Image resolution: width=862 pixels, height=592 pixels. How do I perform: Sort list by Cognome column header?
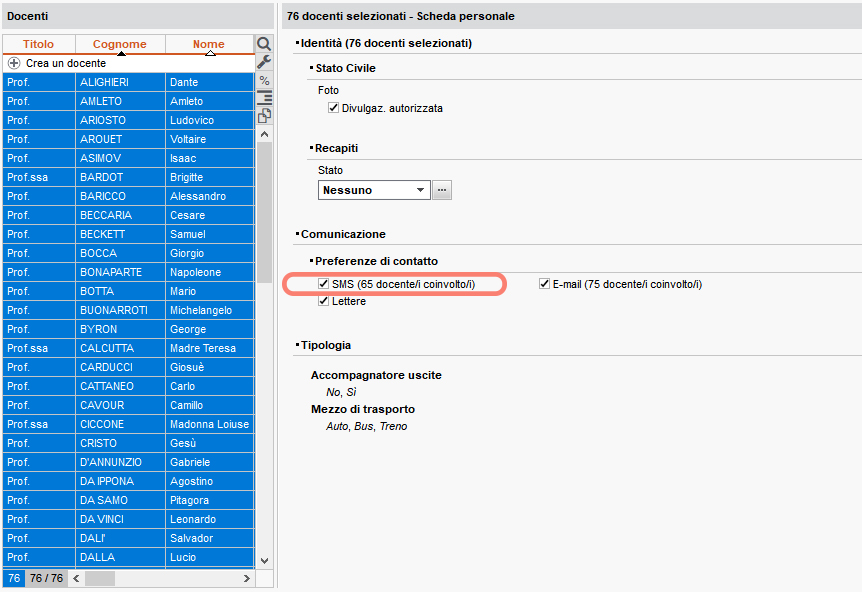coord(120,44)
